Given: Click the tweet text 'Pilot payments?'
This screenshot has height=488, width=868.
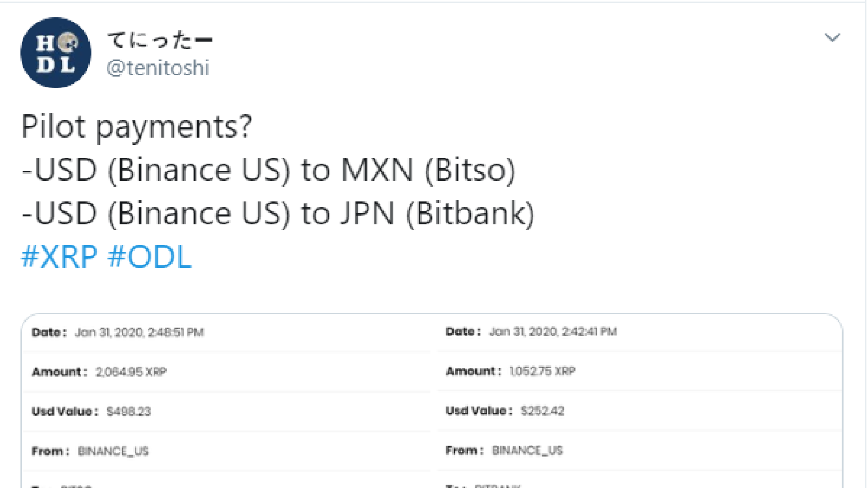Looking at the screenshot, I should [137, 127].
